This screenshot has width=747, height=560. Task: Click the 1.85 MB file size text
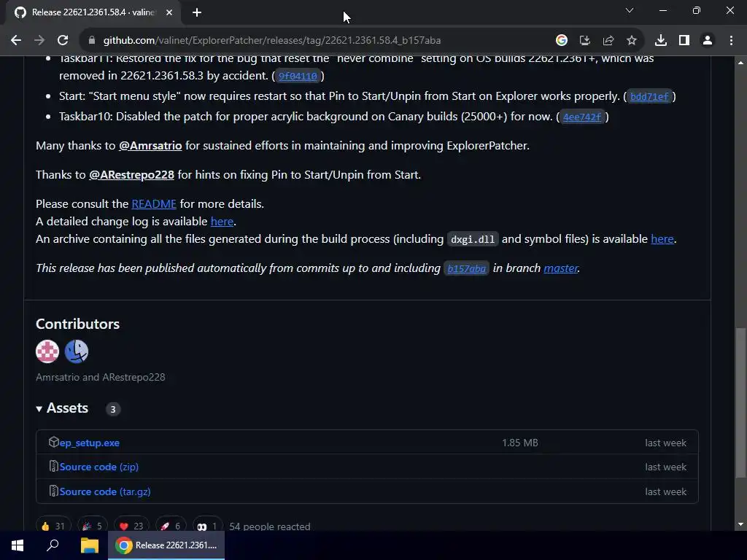[519, 443]
